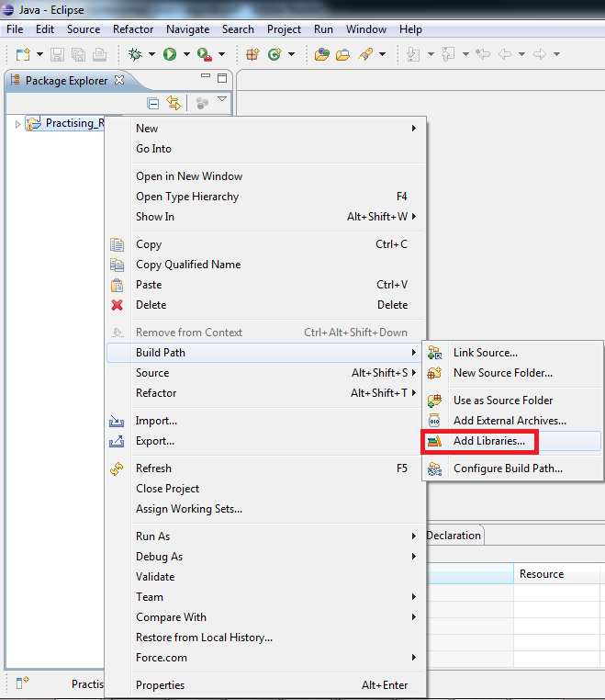The width and height of the screenshot is (605, 700).
Task: Choose Link Source... in submenu
Action: 511,353
